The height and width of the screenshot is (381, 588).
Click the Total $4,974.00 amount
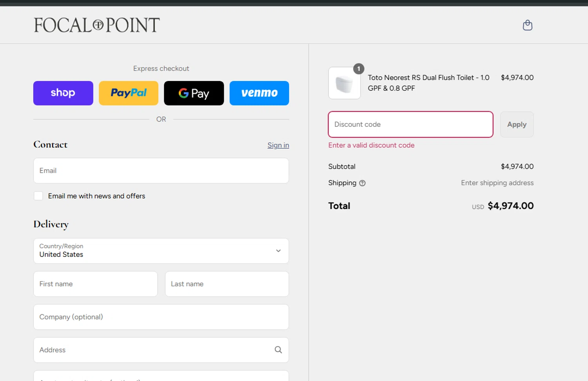510,206
